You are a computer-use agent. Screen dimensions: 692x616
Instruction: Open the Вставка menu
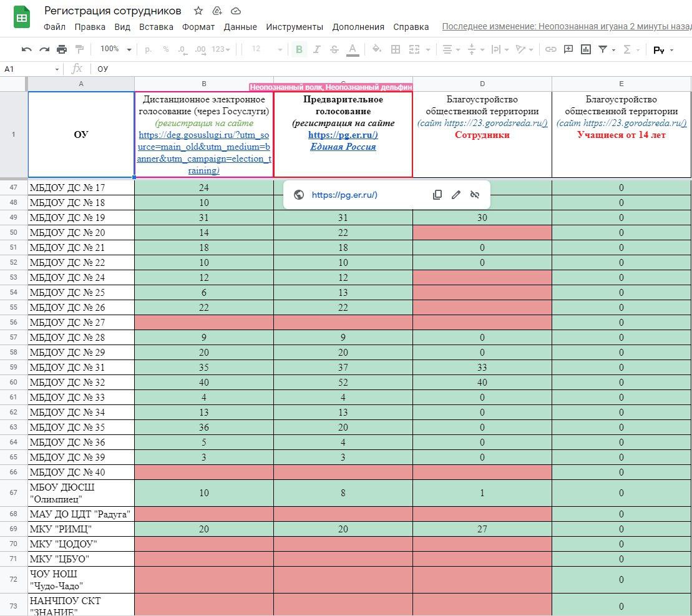pyautogui.click(x=156, y=27)
